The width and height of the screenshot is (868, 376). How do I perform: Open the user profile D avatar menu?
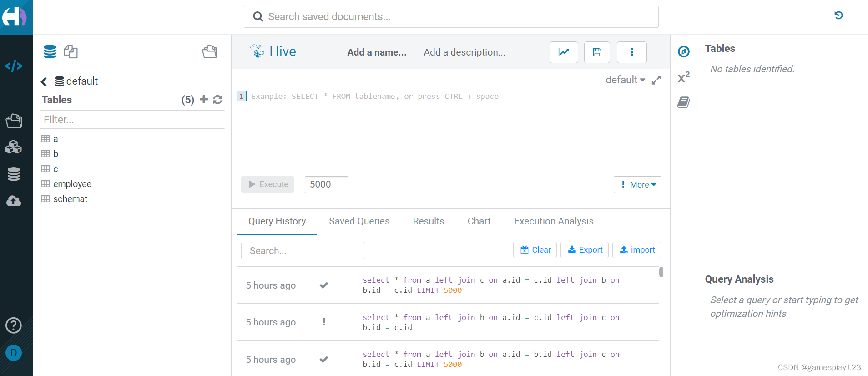coord(14,352)
